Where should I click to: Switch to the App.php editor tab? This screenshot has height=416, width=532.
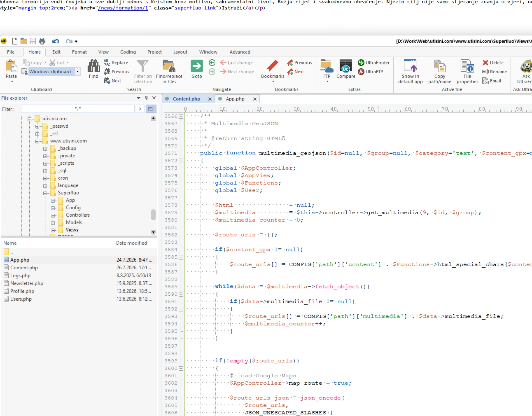click(x=235, y=99)
